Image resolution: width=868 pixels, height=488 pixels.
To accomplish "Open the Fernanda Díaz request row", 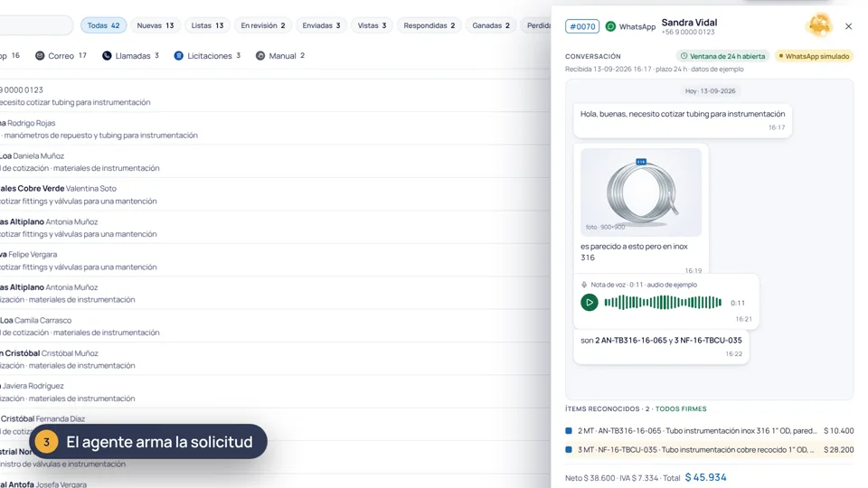I will pyautogui.click(x=275, y=425).
